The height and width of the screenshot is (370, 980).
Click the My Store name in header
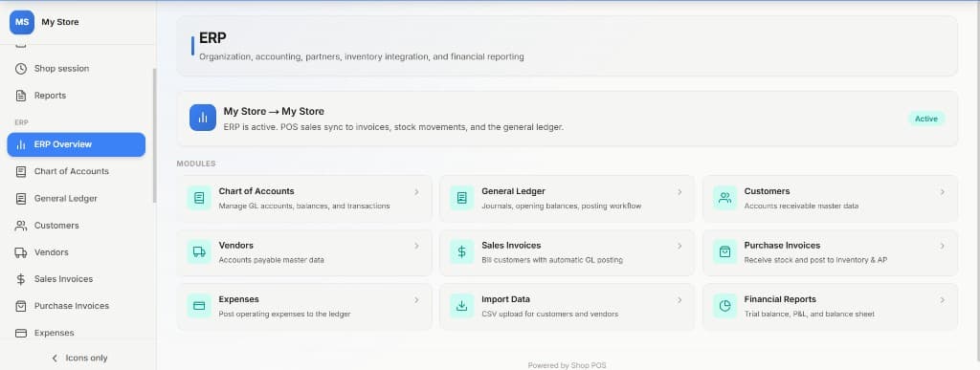(x=60, y=22)
